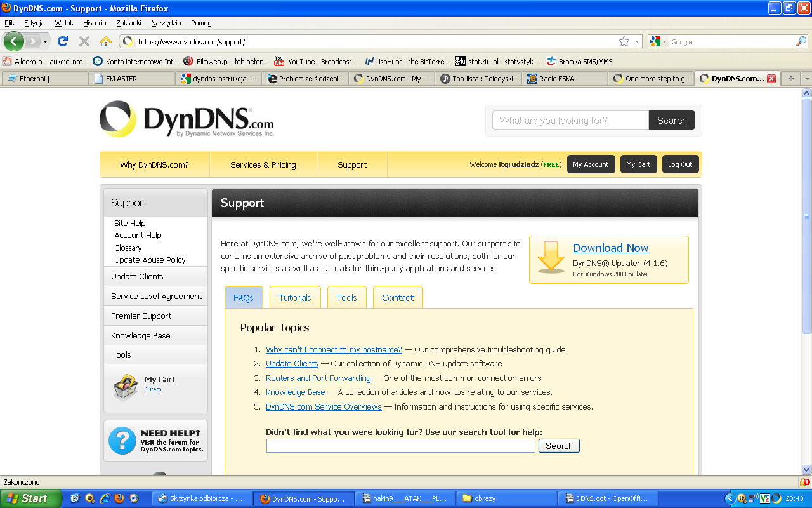
Task: Open Konto internetowe bookmark
Action: (136, 62)
